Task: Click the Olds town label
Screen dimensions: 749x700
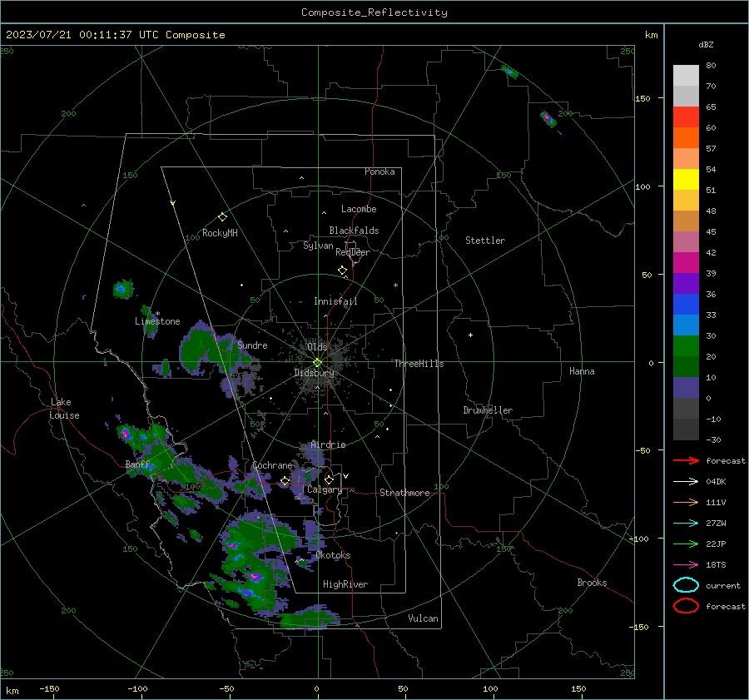Action: 317,346
